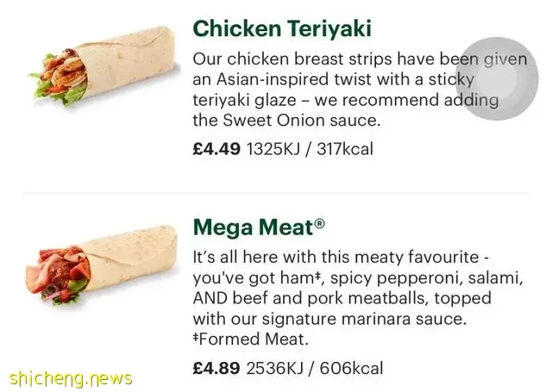
Task: Select the Chicken Teriyaki heading
Action: 282,28
